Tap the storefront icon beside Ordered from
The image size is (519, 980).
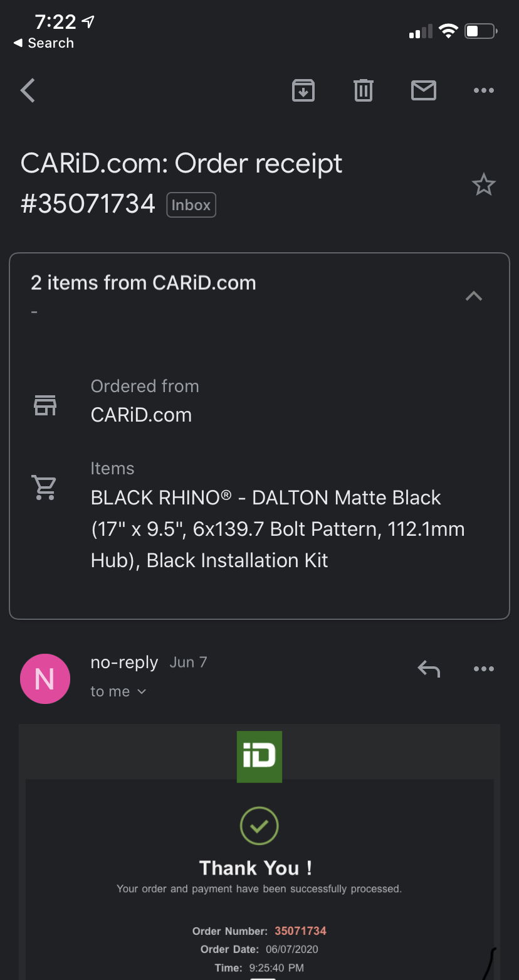point(44,405)
